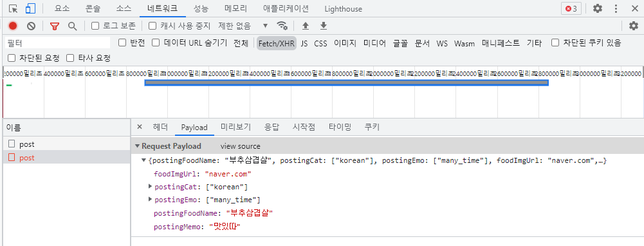Check the 타사 요청 checkbox
The image size is (644, 246).
pyautogui.click(x=70, y=57)
